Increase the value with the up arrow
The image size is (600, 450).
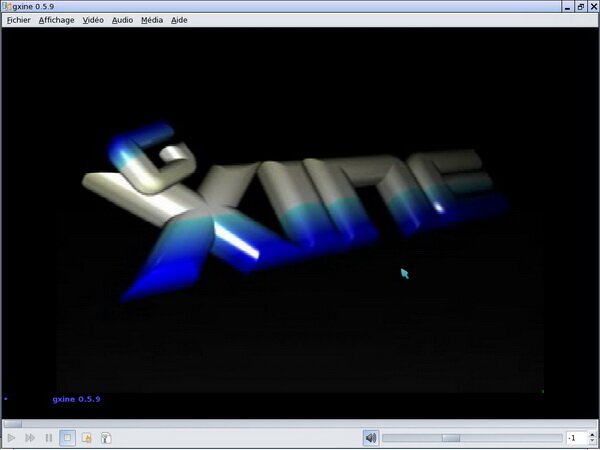(x=592, y=435)
